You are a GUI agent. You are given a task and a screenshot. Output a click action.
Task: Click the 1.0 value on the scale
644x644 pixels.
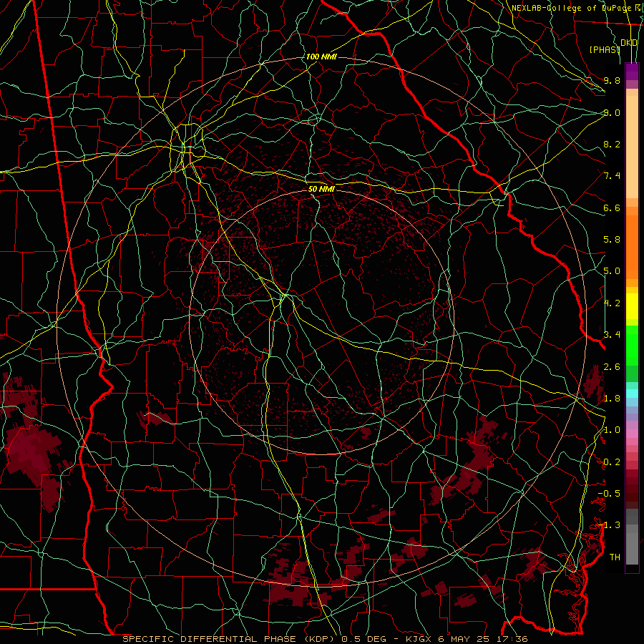pyautogui.click(x=612, y=430)
